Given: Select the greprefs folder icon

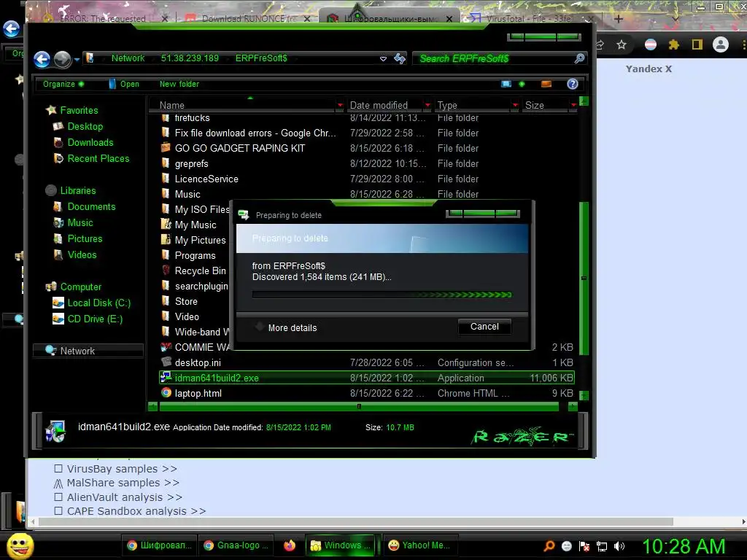Looking at the screenshot, I should pyautogui.click(x=166, y=163).
